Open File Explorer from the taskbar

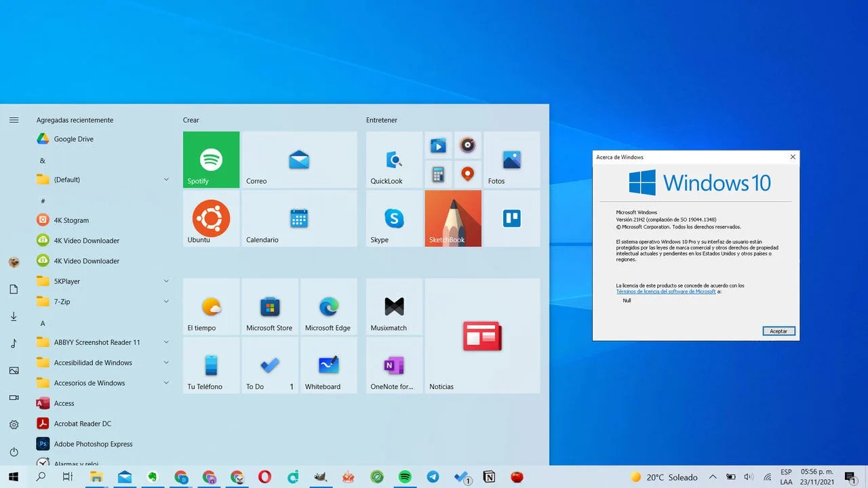click(96, 477)
